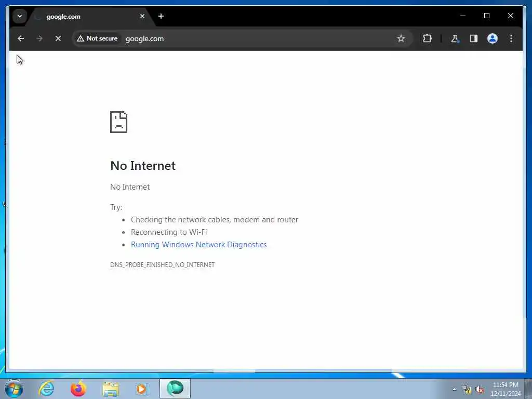Minimize the browser window
532x399 pixels.
(x=463, y=16)
